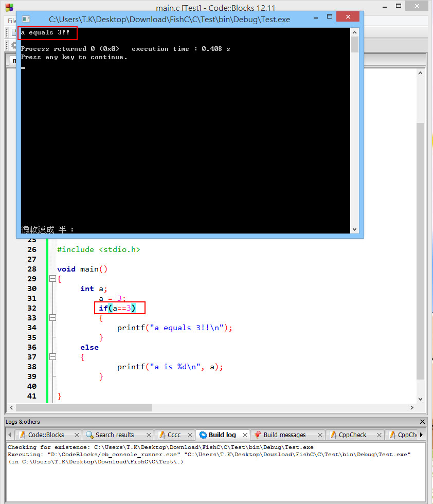433x504 pixels.
Task: Click line number 30 in the gutter
Action: coord(32,289)
